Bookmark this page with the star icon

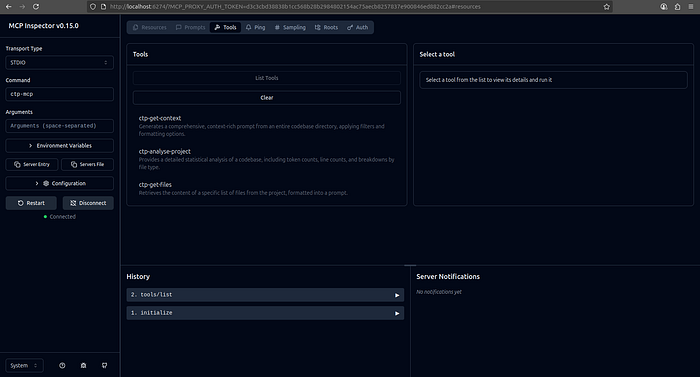point(606,7)
